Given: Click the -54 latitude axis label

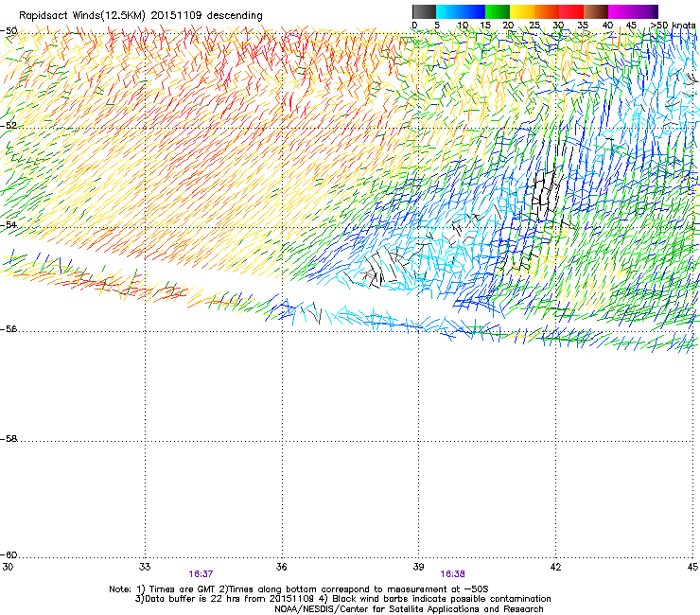Looking at the screenshot, I should pos(9,224).
